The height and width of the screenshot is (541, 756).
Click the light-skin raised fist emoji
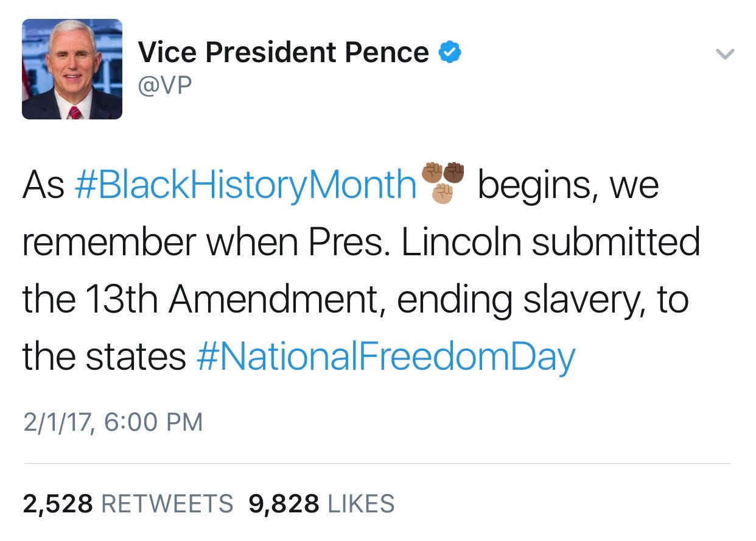443,194
